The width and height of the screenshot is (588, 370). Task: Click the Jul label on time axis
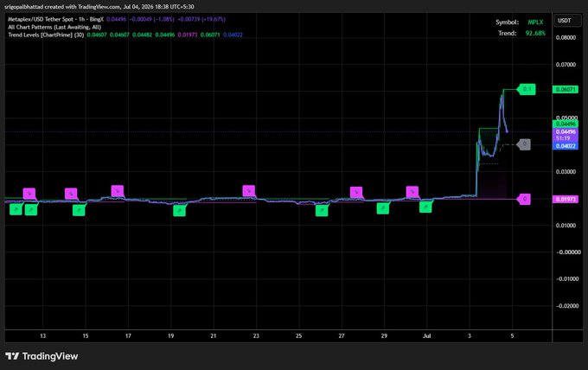[x=427, y=336]
